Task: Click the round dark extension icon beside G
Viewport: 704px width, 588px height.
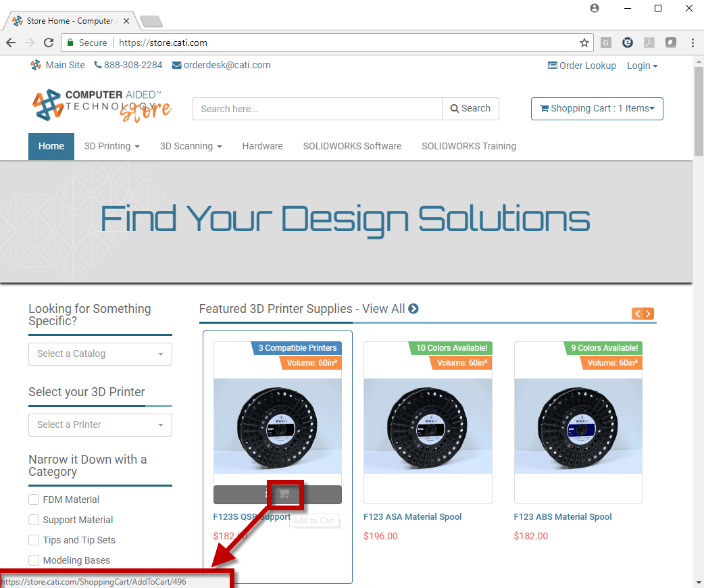Action: [x=628, y=43]
